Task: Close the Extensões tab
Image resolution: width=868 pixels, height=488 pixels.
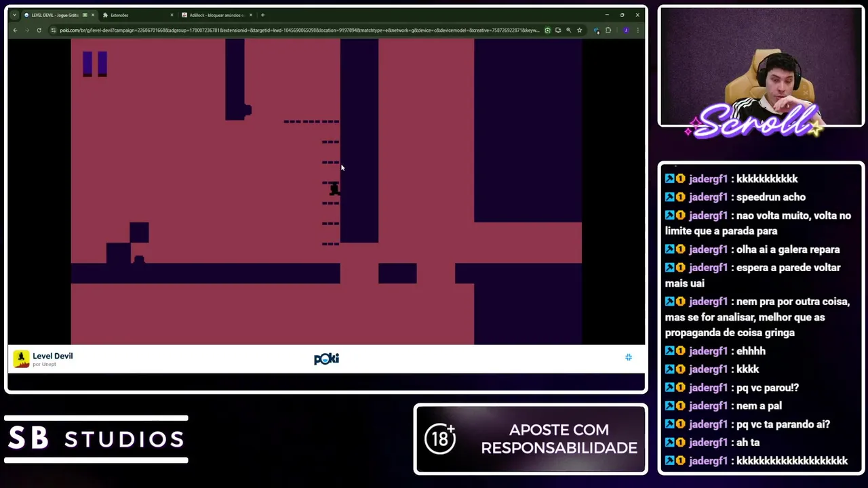Action: point(172,15)
